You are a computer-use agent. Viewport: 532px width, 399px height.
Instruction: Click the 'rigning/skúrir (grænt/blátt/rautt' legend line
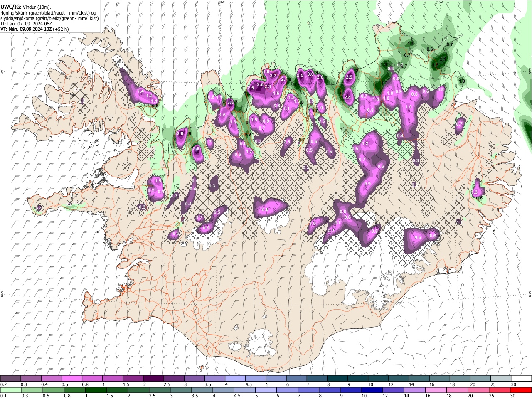49,13
